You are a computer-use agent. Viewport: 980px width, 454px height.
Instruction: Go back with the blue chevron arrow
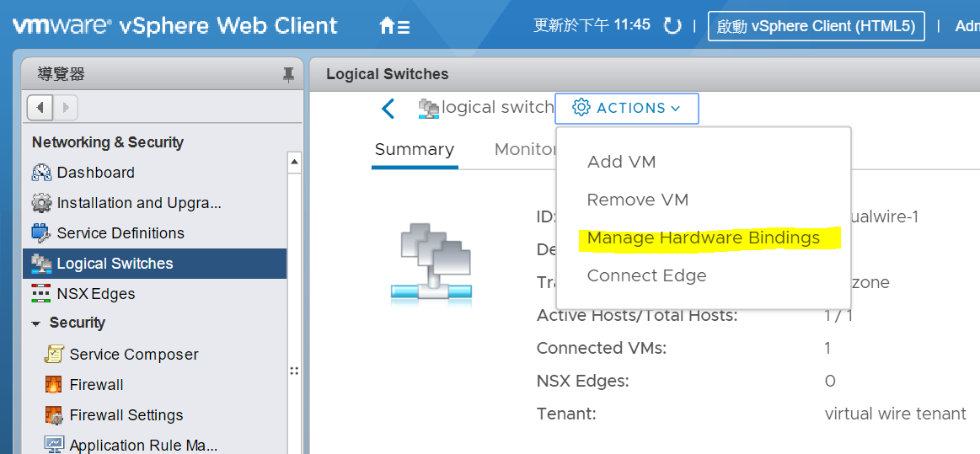click(388, 108)
